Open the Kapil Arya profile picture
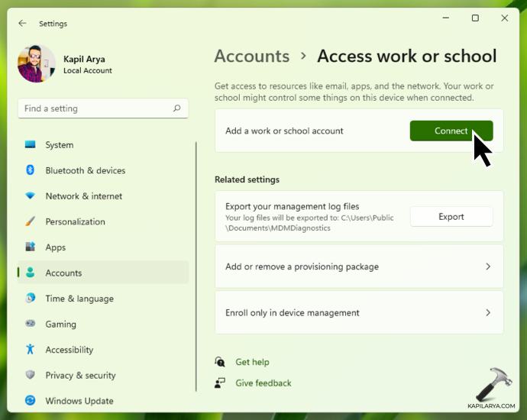This screenshot has width=527, height=420. click(x=37, y=64)
